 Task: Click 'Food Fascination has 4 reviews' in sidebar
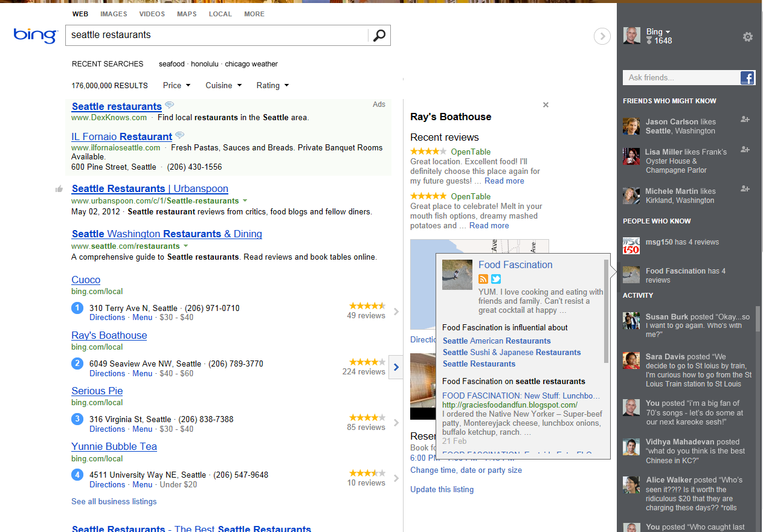(686, 275)
